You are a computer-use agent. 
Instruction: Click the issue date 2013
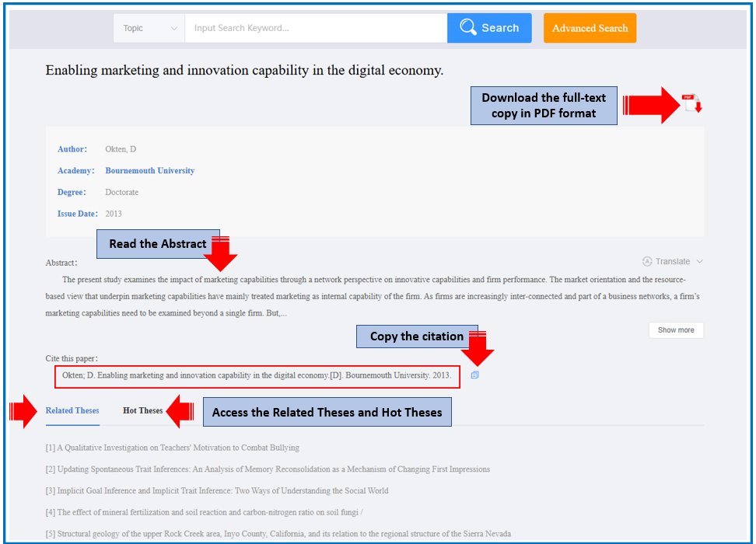[x=114, y=214]
